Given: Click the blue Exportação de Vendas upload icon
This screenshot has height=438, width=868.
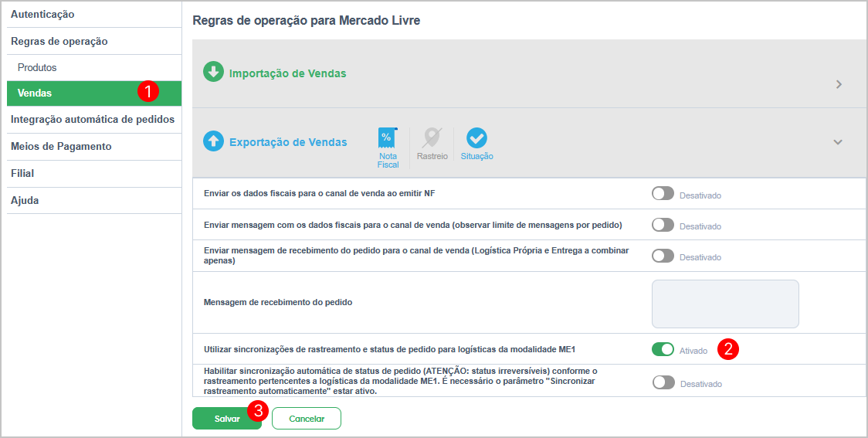Looking at the screenshot, I should (x=213, y=141).
